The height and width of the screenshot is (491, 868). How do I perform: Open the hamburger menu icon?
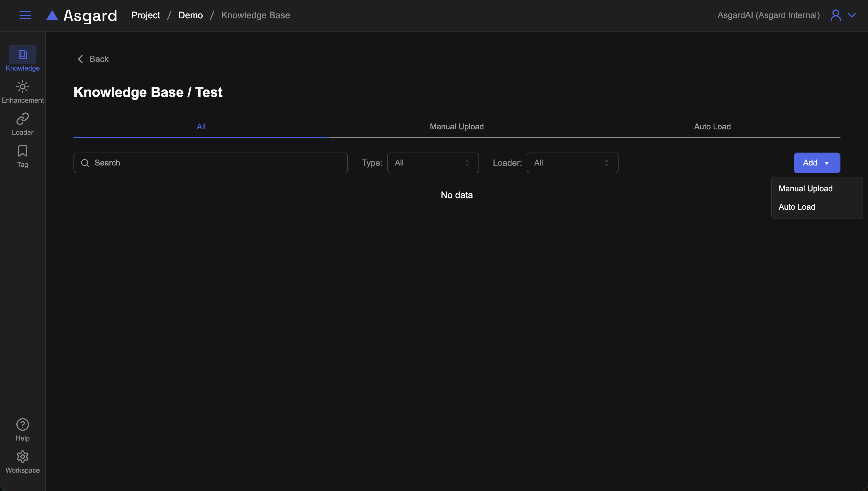[x=25, y=15]
